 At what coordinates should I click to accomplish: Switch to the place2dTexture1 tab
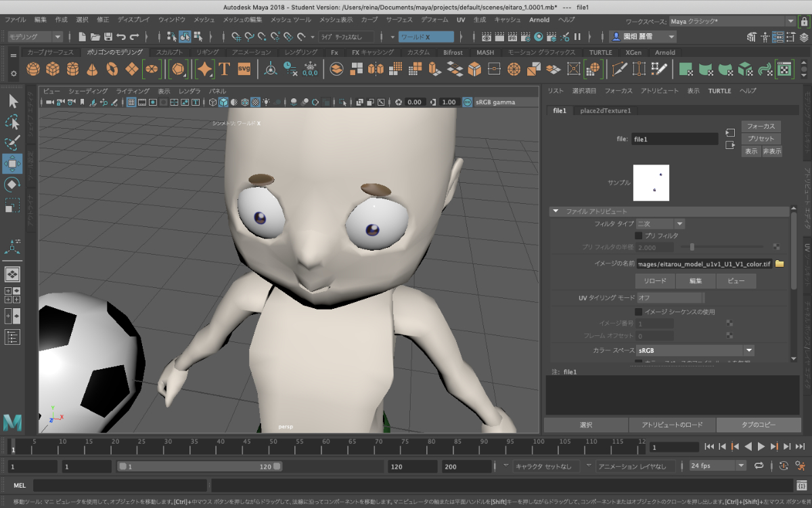click(x=605, y=110)
